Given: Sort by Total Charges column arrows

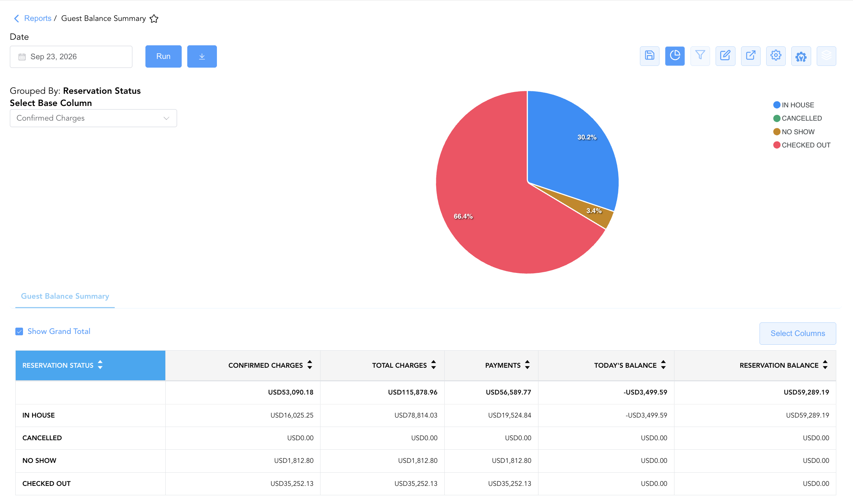Looking at the screenshot, I should [x=433, y=365].
